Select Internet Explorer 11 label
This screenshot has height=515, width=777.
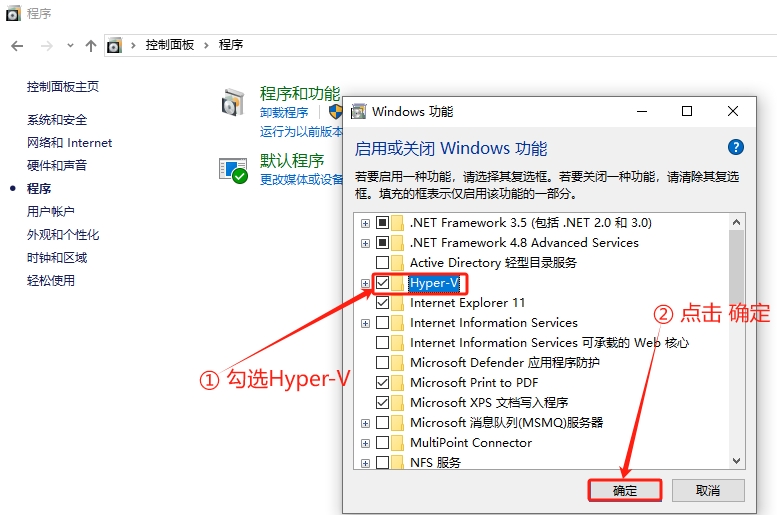(467, 303)
